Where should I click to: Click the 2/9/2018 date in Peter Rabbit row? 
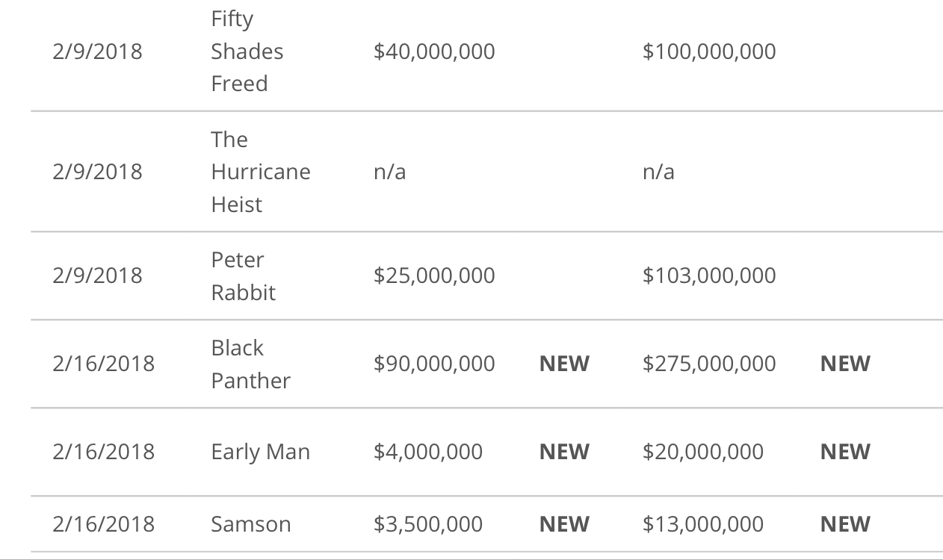click(97, 276)
